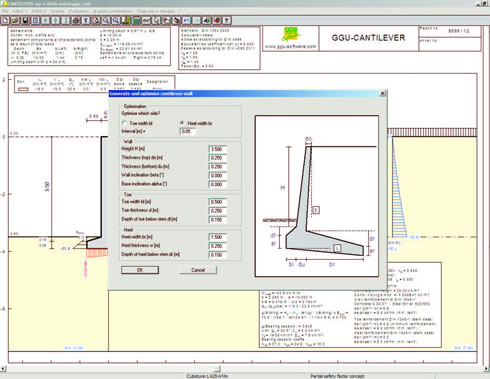
Task: Select the 'Heel width br' radio option
Action: click(x=182, y=123)
